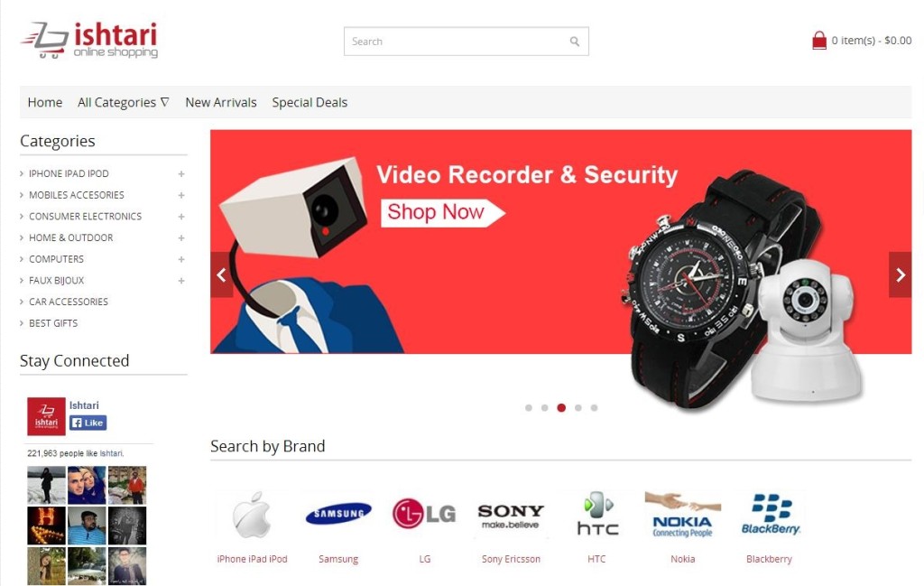
Task: Go to previous banner slide arrow
Action: click(x=222, y=274)
